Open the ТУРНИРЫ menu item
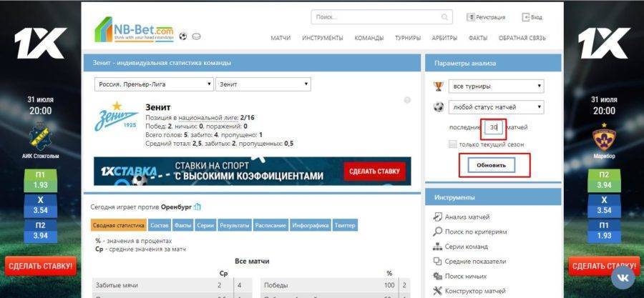The height and width of the screenshot is (298, 644). tap(408, 38)
